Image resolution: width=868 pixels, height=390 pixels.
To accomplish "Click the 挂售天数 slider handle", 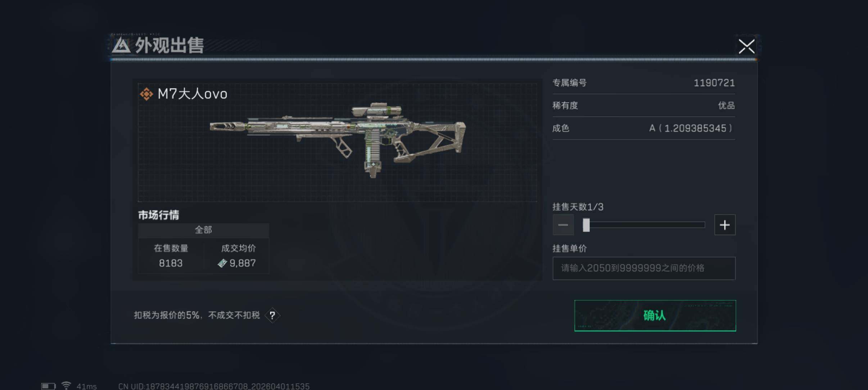I will pos(586,225).
